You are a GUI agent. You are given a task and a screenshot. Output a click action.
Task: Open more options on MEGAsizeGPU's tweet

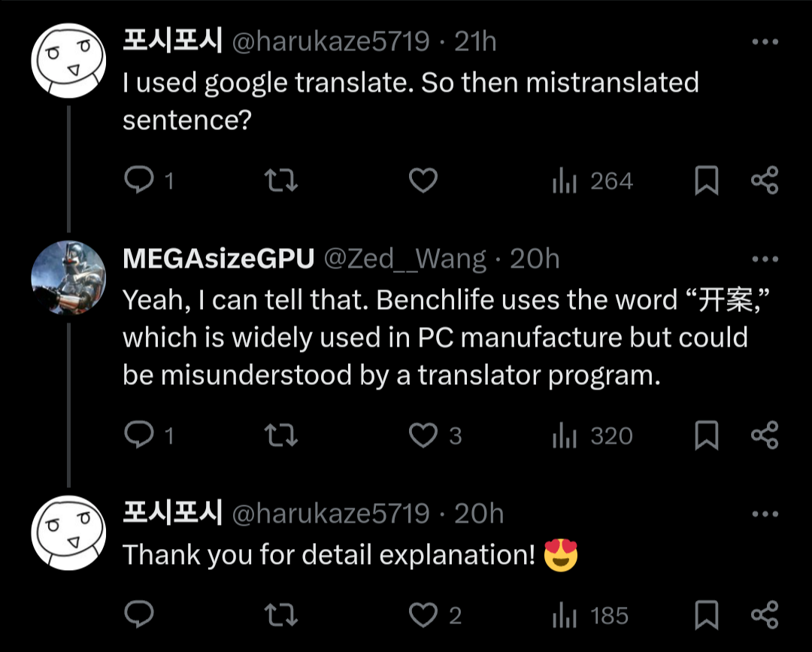point(765,259)
